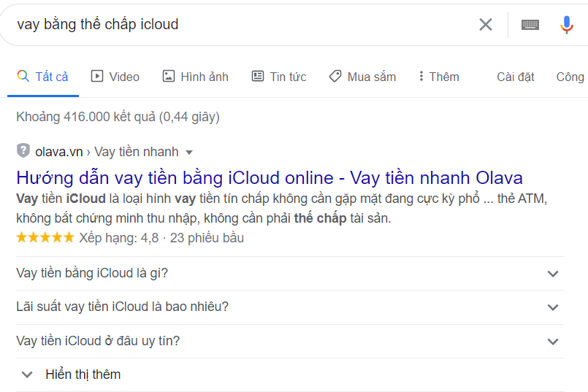The image size is (588, 392).
Task: Expand "Vay tiền iCloud ở đâu uy tín?"
Action: (553, 341)
